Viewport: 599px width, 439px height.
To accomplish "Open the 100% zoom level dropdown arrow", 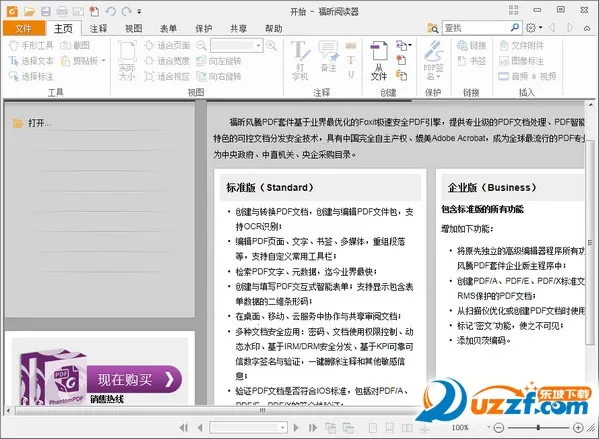I will pos(488,428).
